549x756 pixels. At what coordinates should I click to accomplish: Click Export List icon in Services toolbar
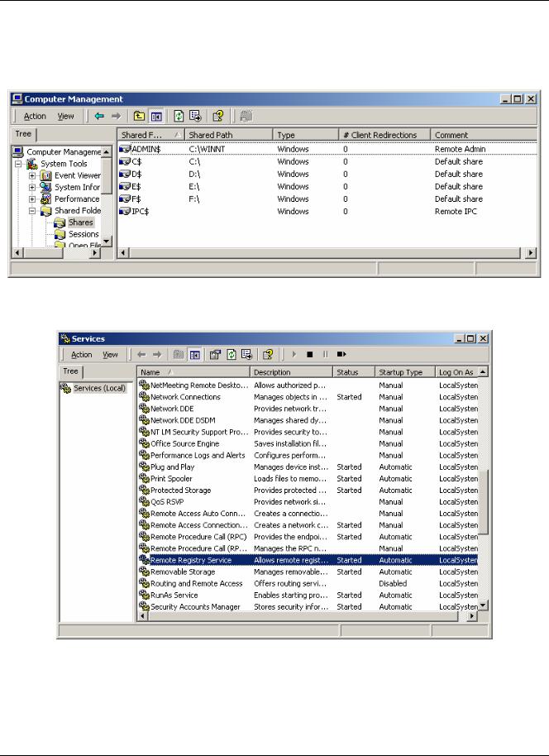(x=247, y=354)
